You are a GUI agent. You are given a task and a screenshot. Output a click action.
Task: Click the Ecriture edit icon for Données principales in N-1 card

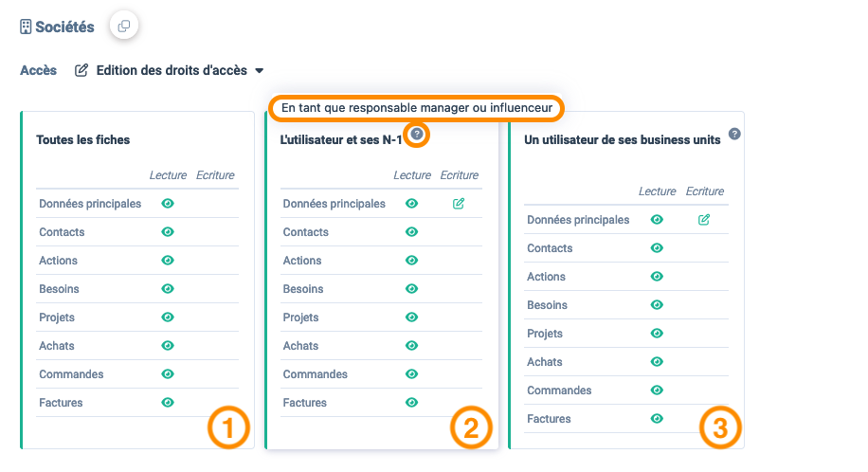[x=459, y=204]
